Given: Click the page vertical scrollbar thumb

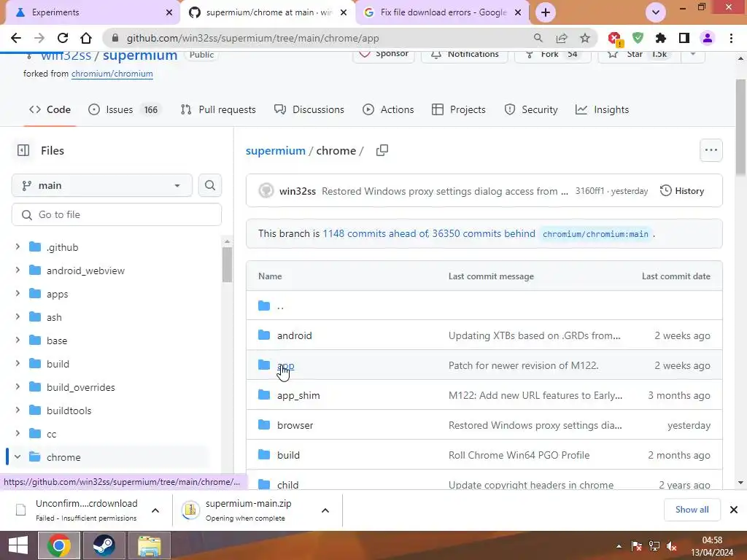Looking at the screenshot, I should (740, 126).
